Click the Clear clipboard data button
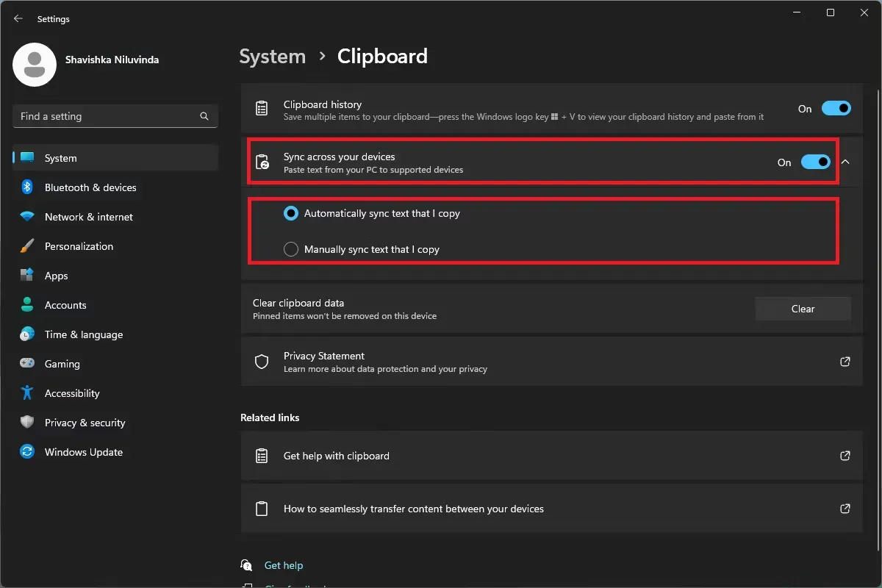Screen dimensions: 882x588 (803, 309)
